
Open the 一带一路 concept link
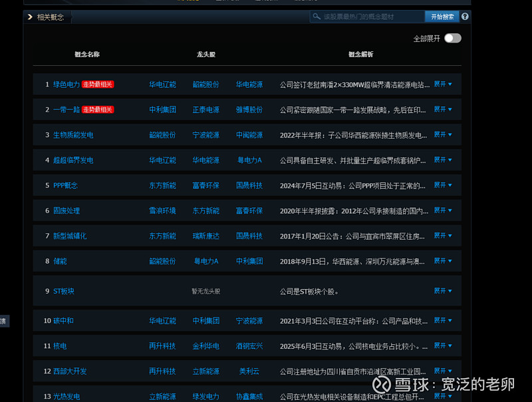click(66, 110)
